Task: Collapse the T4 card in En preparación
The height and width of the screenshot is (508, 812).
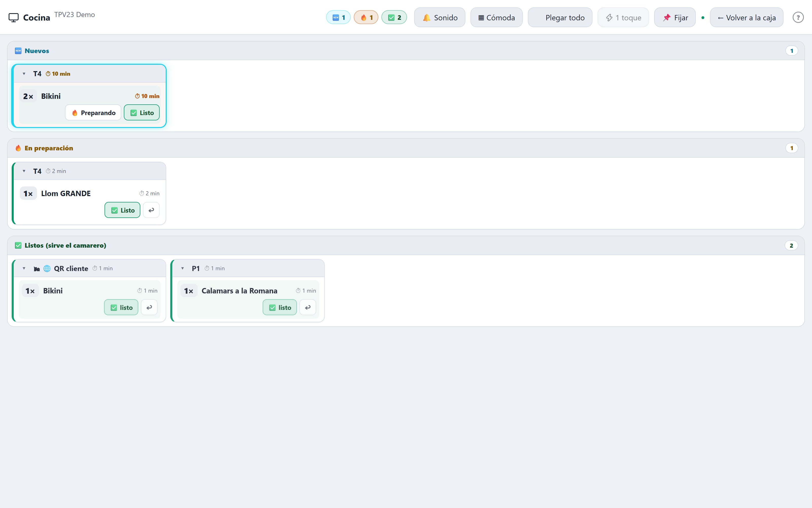Action: [24, 171]
